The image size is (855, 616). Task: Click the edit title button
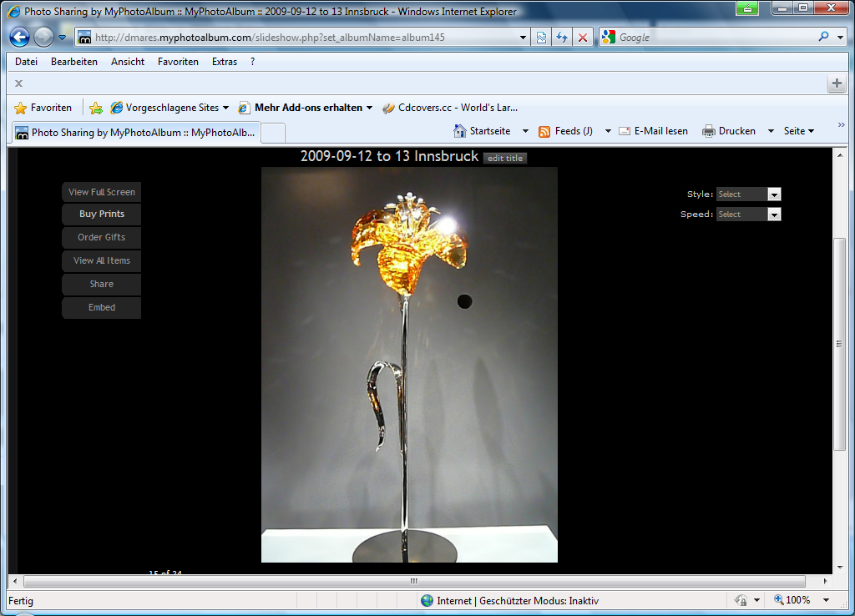(505, 159)
